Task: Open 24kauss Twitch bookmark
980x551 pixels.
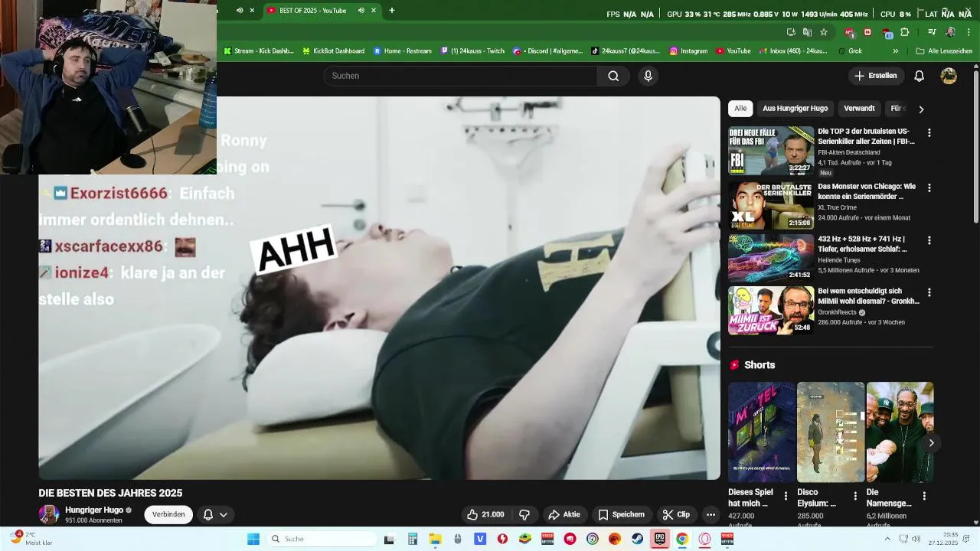Action: pos(472,51)
